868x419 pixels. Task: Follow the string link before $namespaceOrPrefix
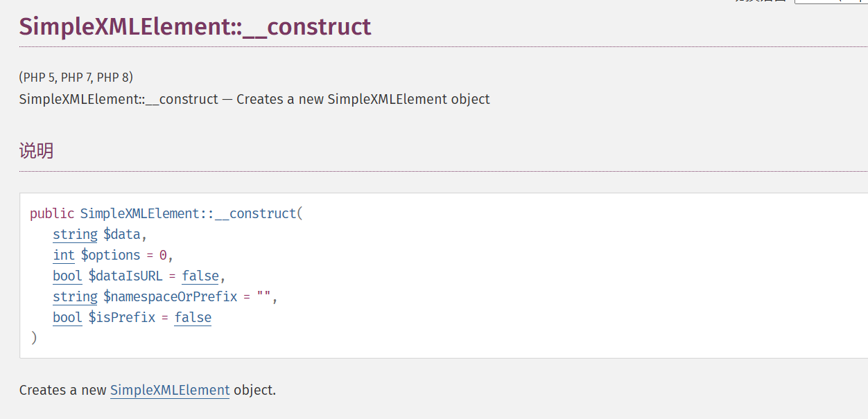(x=75, y=296)
